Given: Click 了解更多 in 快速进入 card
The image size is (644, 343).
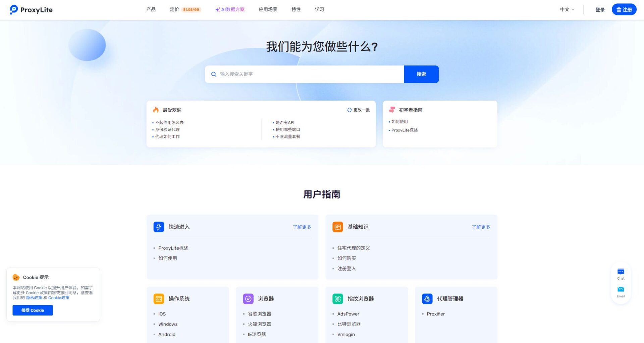Looking at the screenshot, I should point(302,227).
